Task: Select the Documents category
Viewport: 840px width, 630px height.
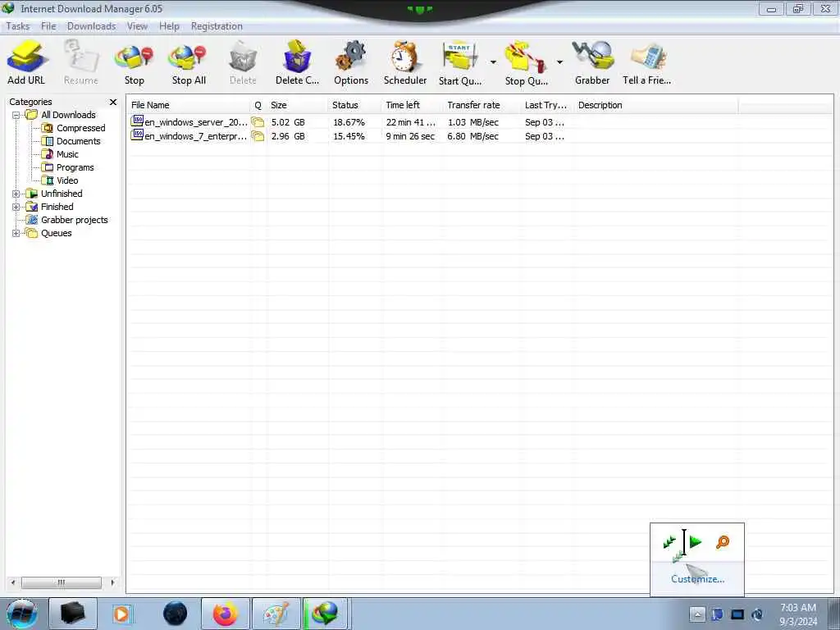Action: 78,141
